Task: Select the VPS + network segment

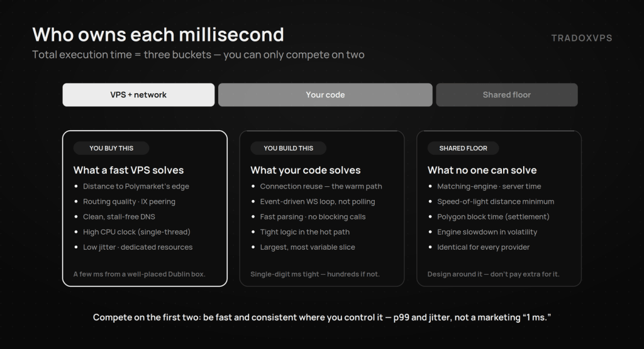Action: [138, 95]
